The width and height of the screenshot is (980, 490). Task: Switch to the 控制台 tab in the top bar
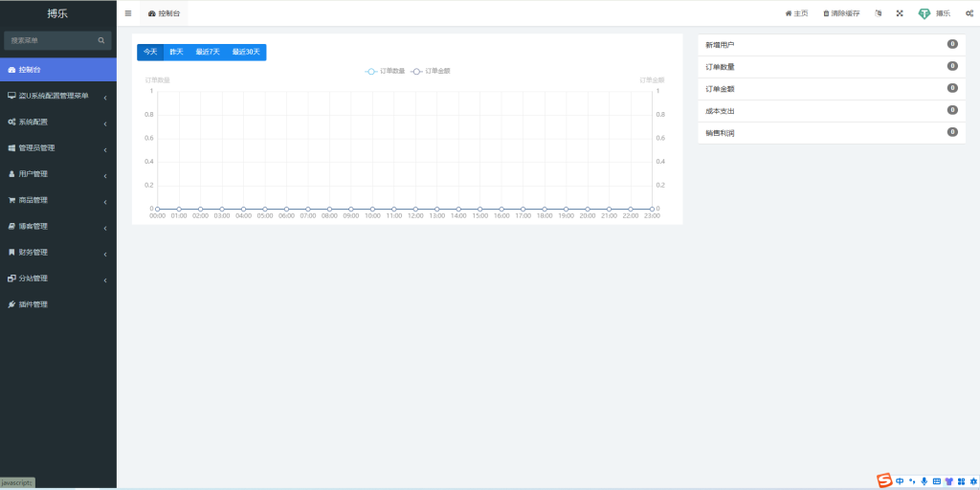(x=164, y=13)
